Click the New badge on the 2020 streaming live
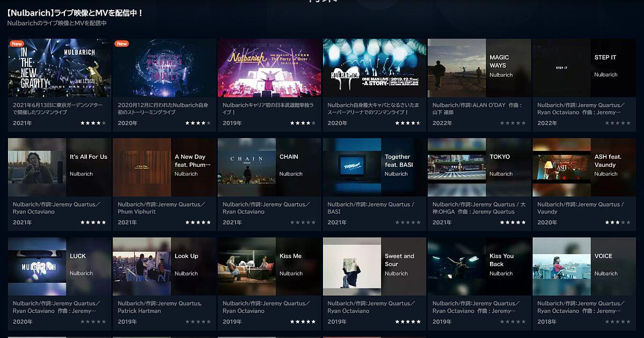Viewport: 644px width, 338px height. [x=122, y=44]
